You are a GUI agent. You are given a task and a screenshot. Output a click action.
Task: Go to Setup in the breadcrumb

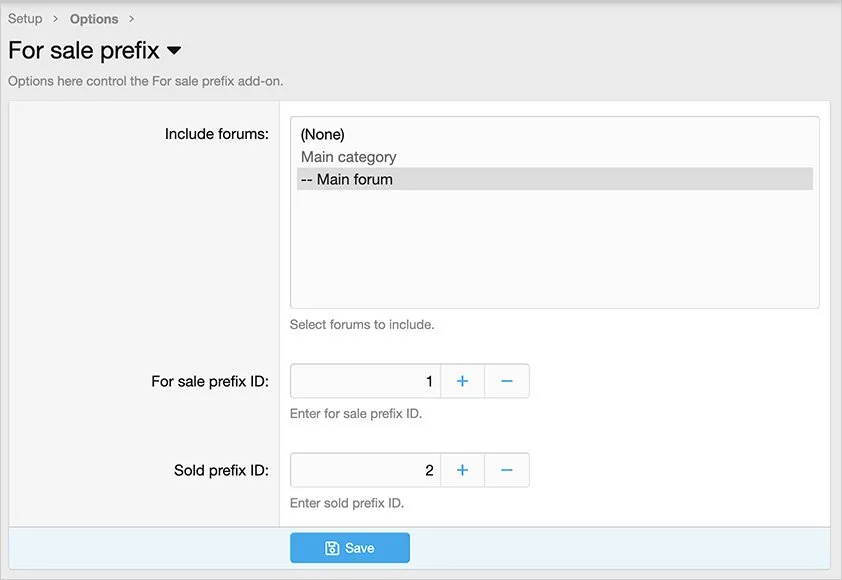tap(25, 19)
